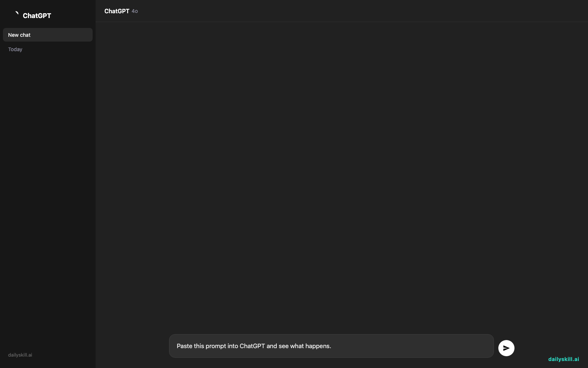
Task: Click the Today section label
Action: click(x=15, y=49)
